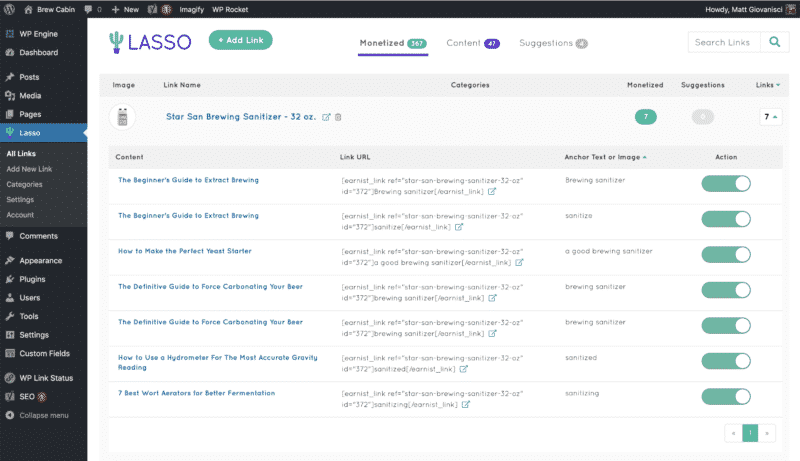This screenshot has height=461, width=800.
Task: Toggle off the Brewing sanitizer anchor link
Action: pyautogui.click(x=726, y=184)
